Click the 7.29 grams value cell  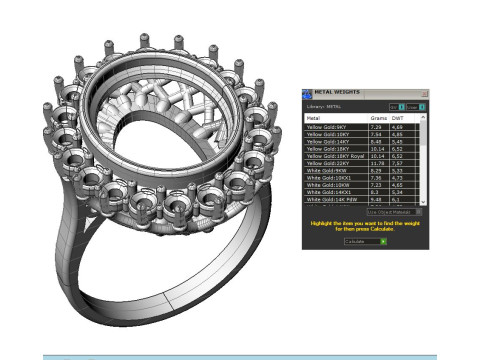[x=379, y=127]
